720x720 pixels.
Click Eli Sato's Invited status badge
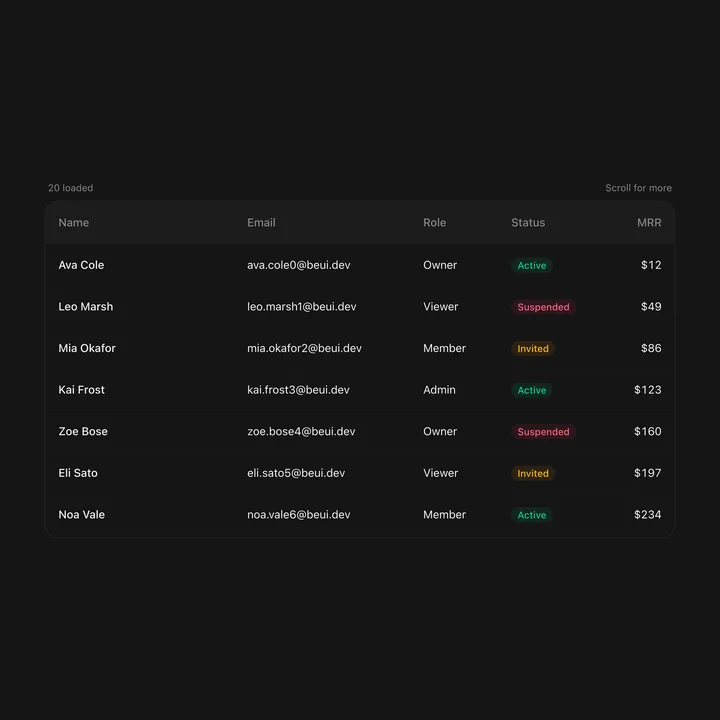(533, 473)
